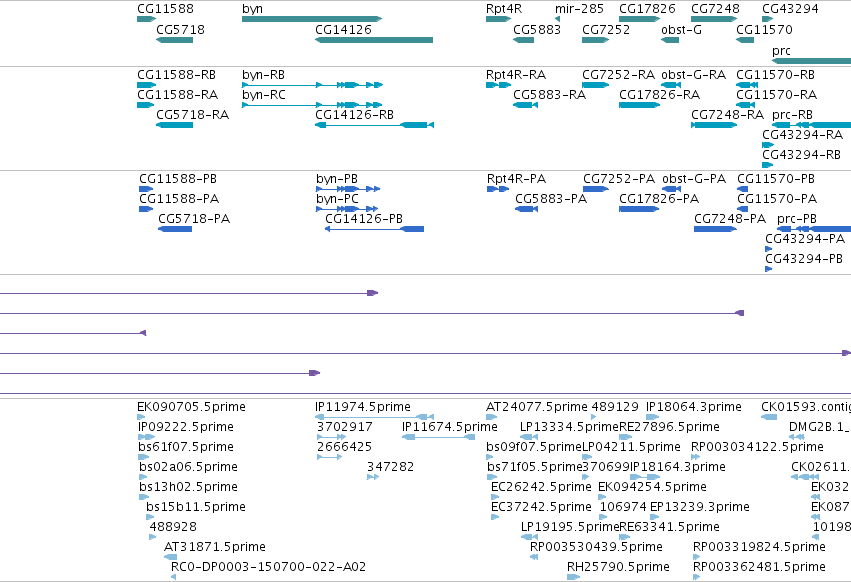Select EST IP18064.3prime
Image resolution: width=851 pixels, height=582 pixels.
tap(694, 407)
